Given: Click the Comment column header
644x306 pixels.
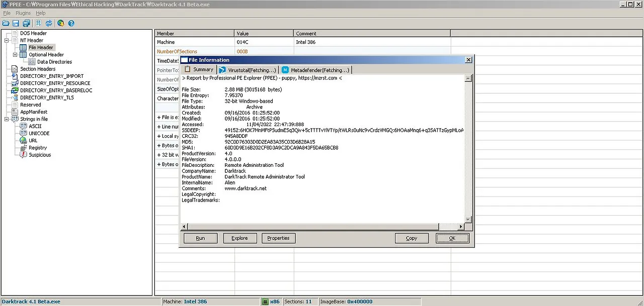Looking at the screenshot, I should point(372,34).
